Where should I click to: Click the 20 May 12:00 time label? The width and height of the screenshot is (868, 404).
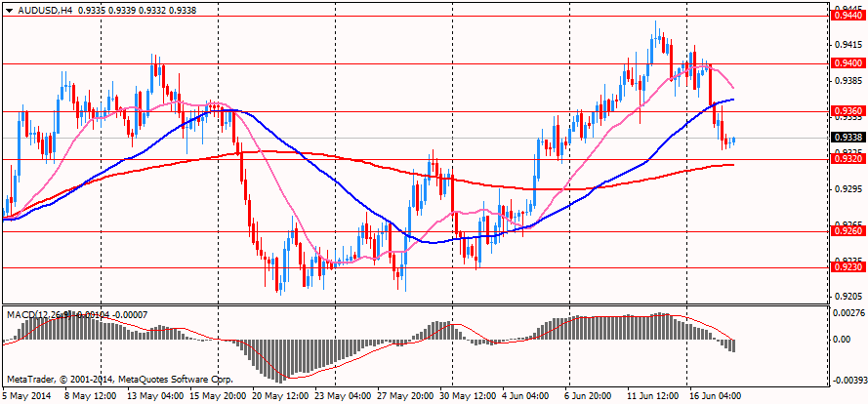pyautogui.click(x=281, y=396)
